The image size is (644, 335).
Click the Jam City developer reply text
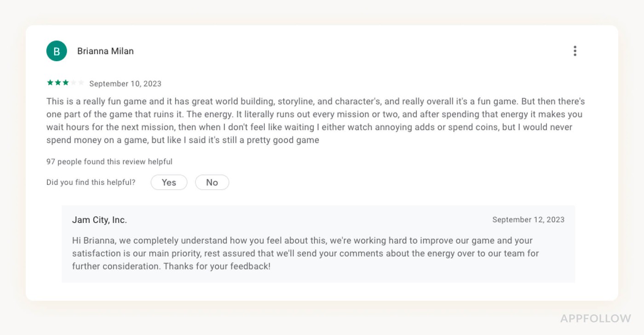305,253
